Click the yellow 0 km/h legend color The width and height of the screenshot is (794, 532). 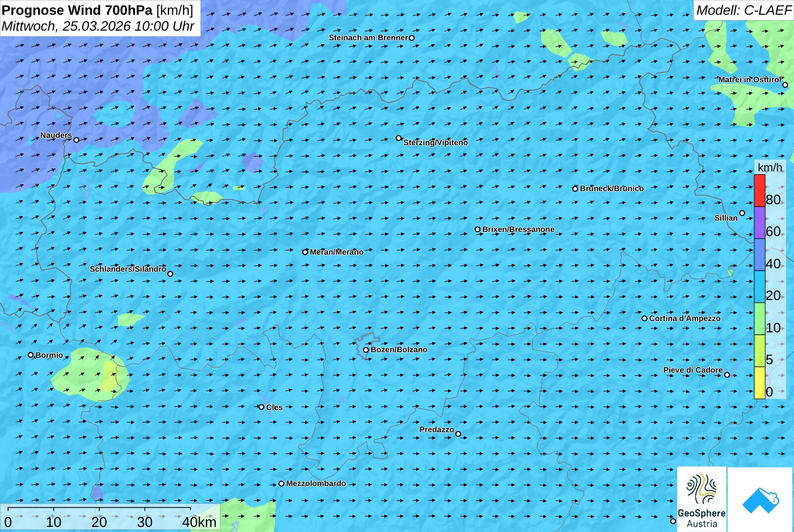point(759,383)
